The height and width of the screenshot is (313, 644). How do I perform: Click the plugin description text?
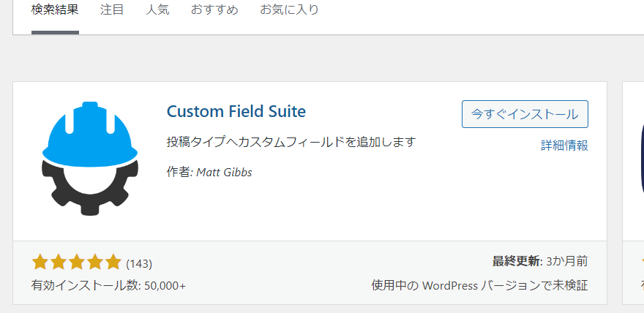tap(291, 142)
